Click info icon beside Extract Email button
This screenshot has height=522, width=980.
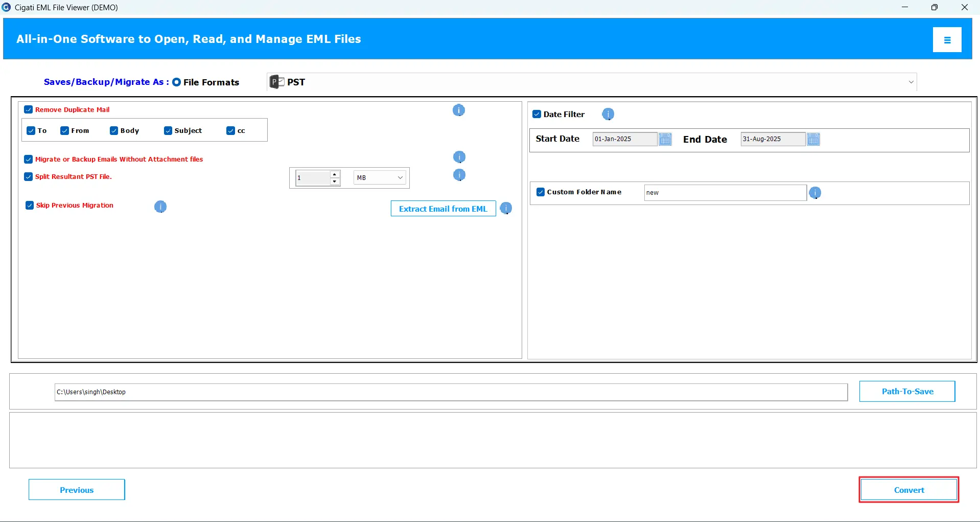click(506, 209)
